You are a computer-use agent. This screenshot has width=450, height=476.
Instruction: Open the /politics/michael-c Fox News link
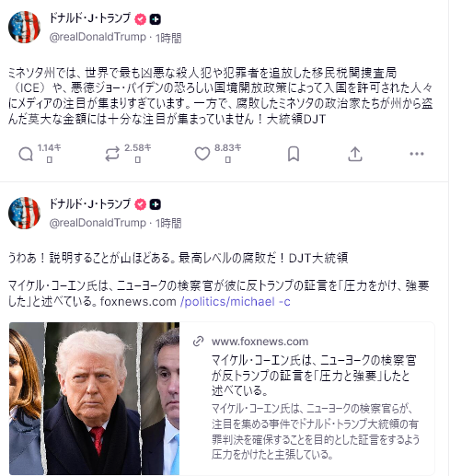(236, 302)
